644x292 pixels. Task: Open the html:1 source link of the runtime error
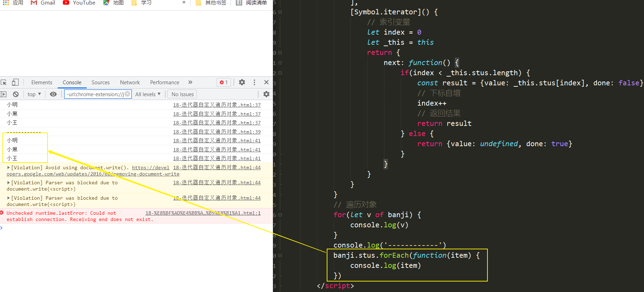(x=203, y=213)
